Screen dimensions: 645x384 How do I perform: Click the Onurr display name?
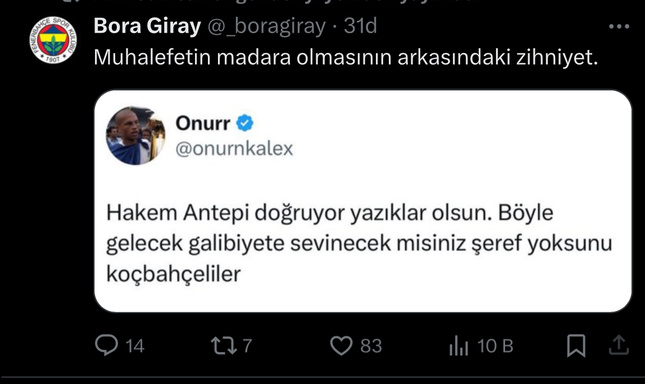(203, 123)
